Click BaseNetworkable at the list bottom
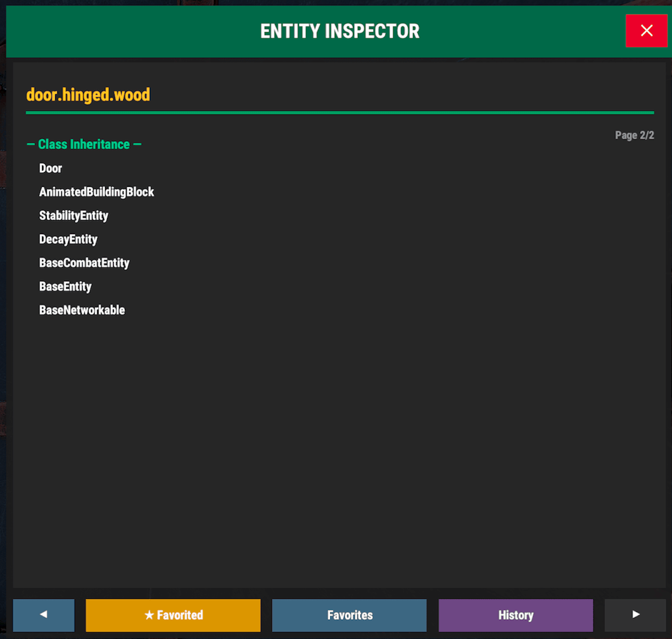The image size is (672, 639). 82,310
